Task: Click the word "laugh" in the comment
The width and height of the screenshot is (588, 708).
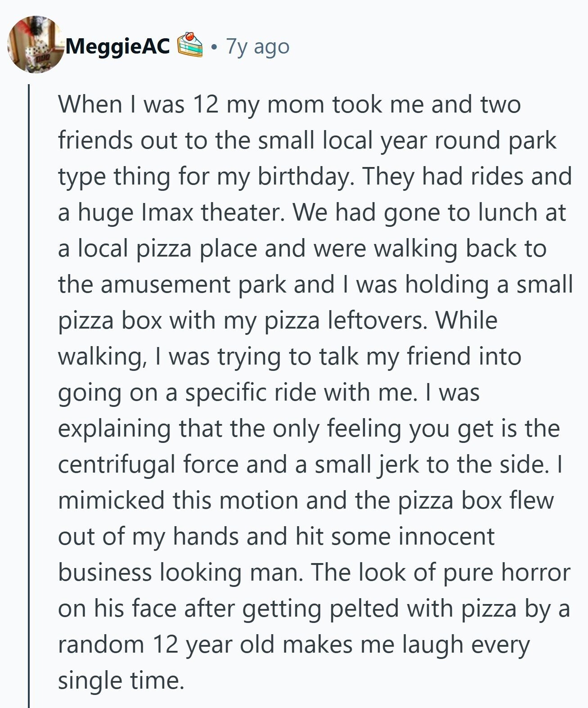Action: point(433,645)
